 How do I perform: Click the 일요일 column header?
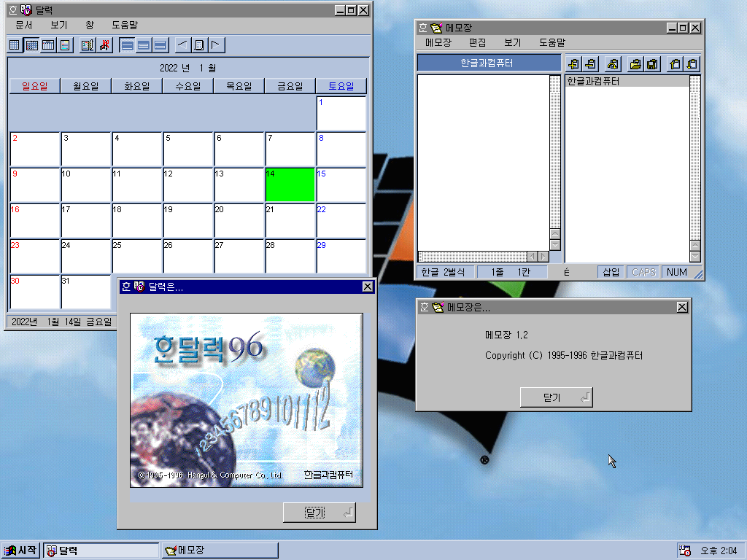[x=35, y=86]
